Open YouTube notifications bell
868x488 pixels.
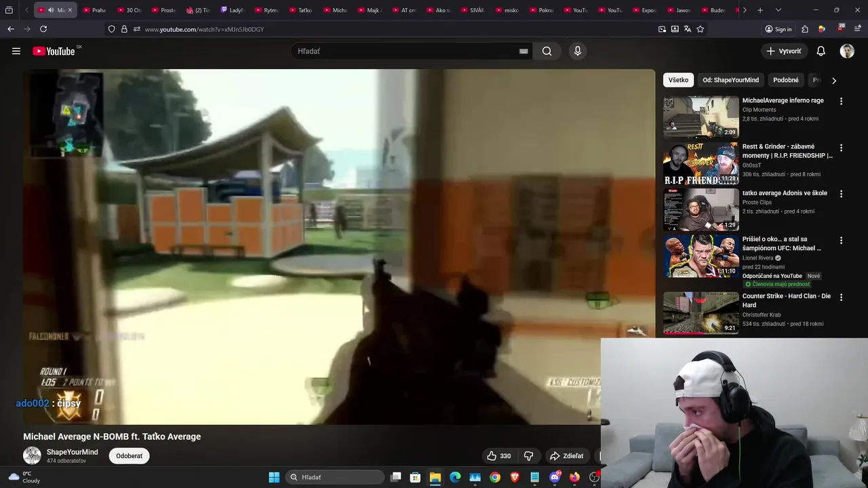(x=821, y=51)
